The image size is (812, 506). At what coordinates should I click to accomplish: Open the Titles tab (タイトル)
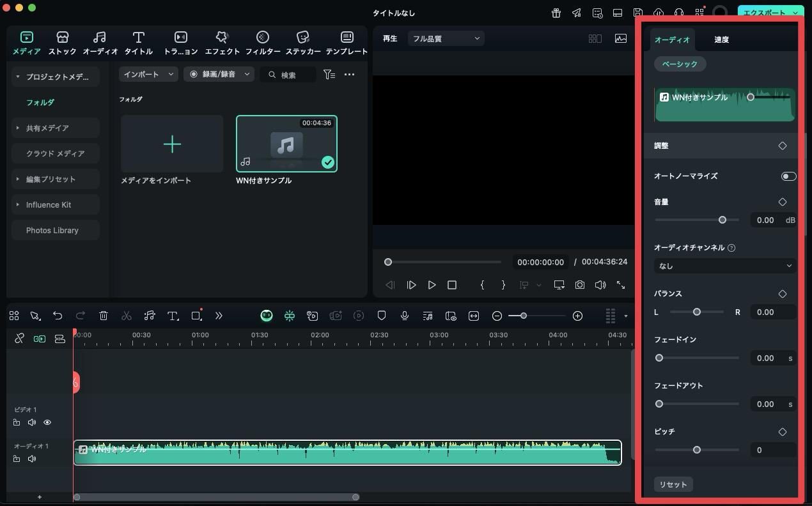tap(138, 43)
